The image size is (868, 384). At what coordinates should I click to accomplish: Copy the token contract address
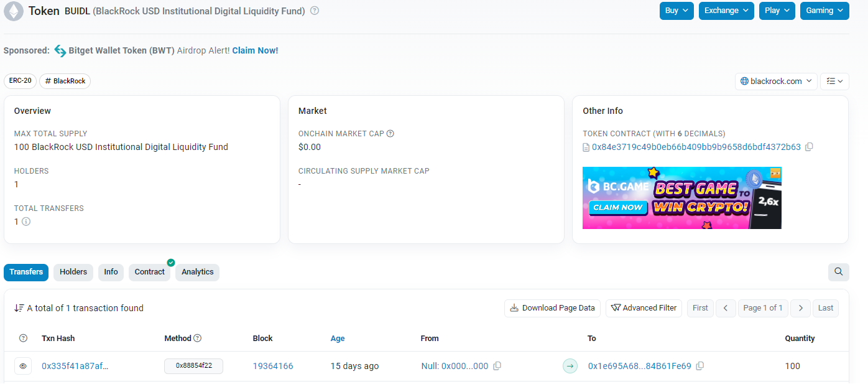coord(809,147)
